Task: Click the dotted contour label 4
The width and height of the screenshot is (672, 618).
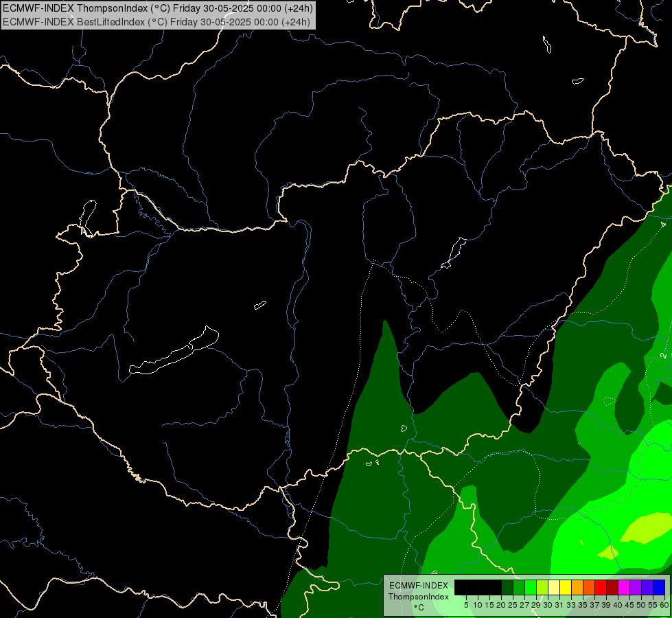Action: 664,225
